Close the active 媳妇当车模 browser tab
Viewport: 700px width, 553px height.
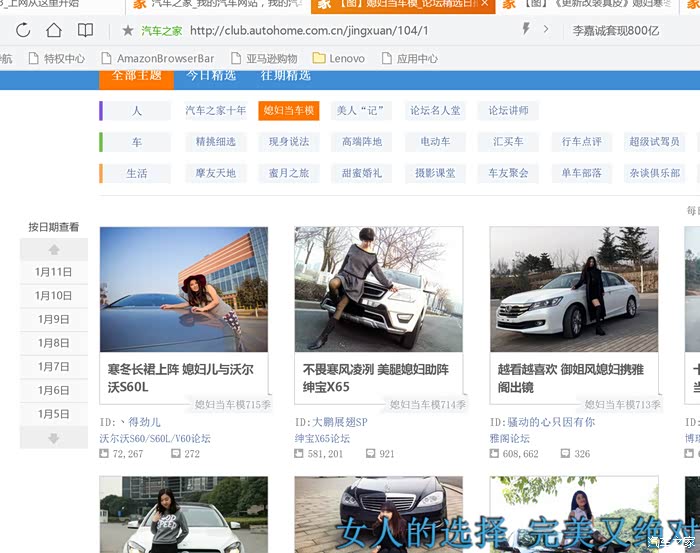(484, 4)
